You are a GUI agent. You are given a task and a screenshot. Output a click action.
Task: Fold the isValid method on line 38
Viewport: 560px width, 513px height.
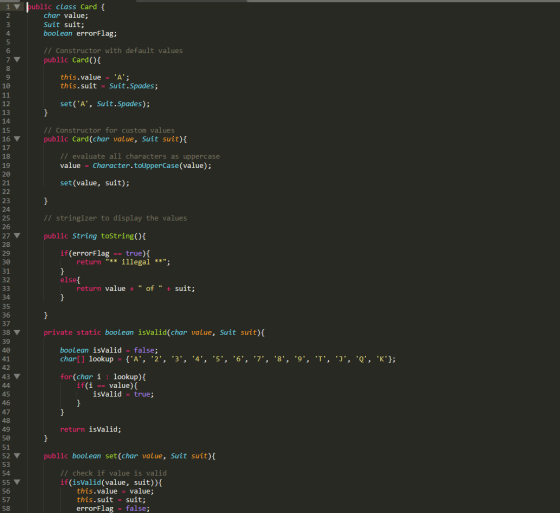pyautogui.click(x=17, y=332)
